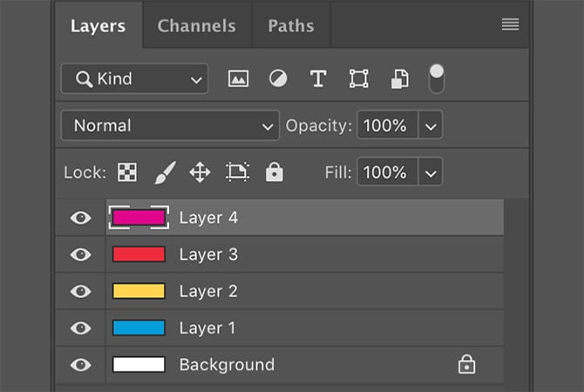584x392 pixels.
Task: Lock position move icon
Action: click(200, 172)
